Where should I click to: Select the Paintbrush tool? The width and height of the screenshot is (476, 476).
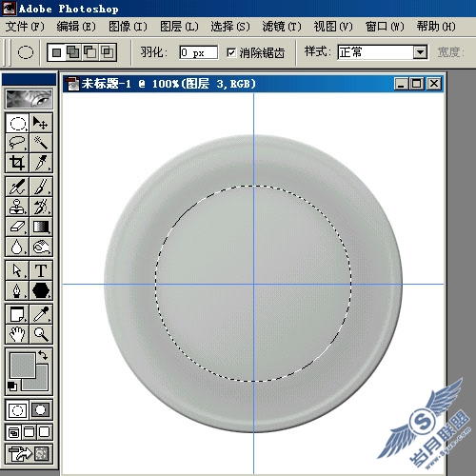[x=41, y=187]
